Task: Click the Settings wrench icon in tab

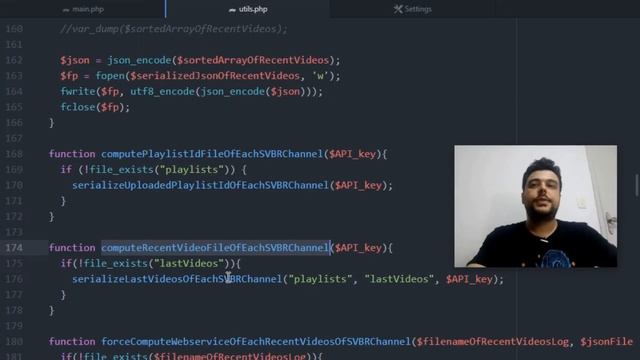Action: (x=398, y=9)
